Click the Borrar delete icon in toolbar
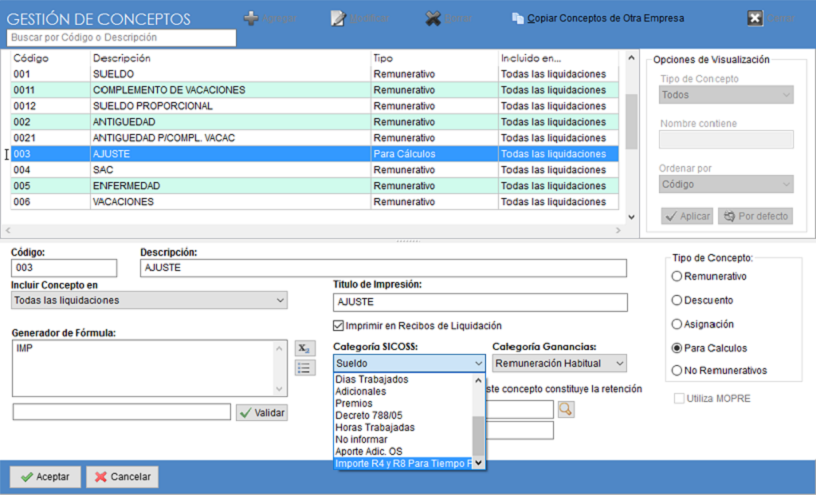The width and height of the screenshot is (816, 495). point(433,18)
